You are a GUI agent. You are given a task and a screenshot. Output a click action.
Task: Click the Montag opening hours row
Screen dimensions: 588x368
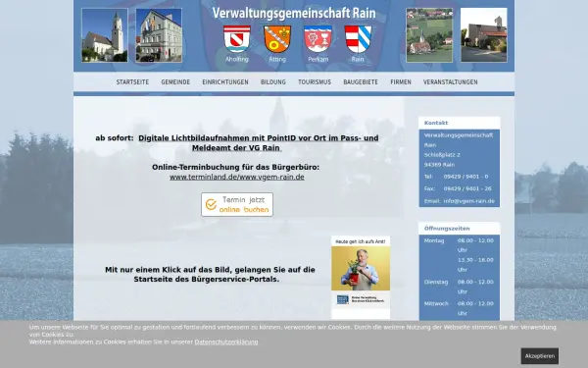pyautogui.click(x=460, y=255)
